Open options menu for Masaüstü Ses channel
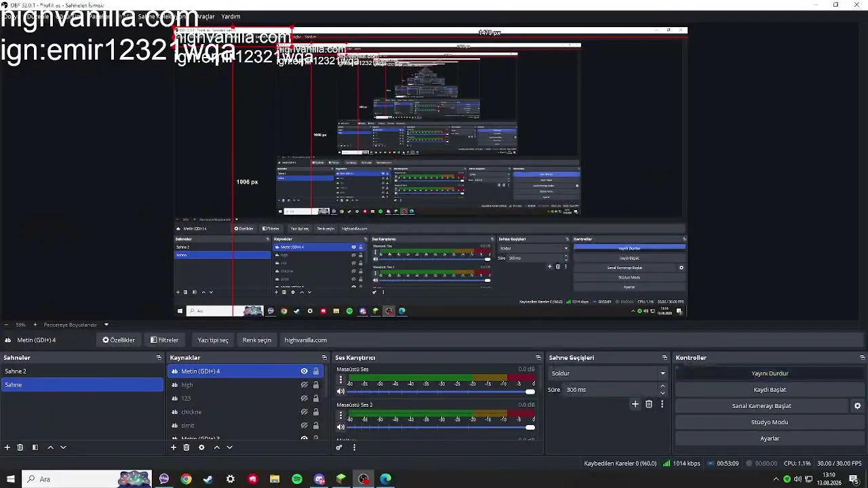This screenshot has height=488, width=868. point(340,380)
